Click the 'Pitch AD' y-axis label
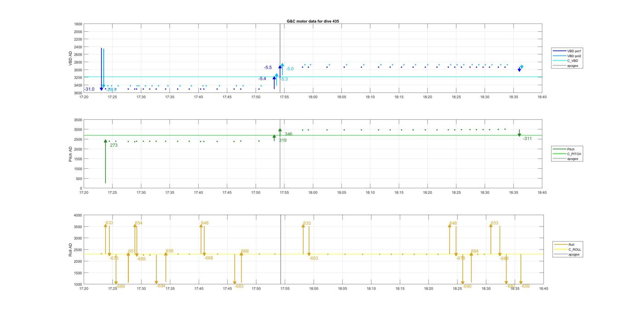Image resolution: width=644 pixels, height=319 pixels. [71, 154]
